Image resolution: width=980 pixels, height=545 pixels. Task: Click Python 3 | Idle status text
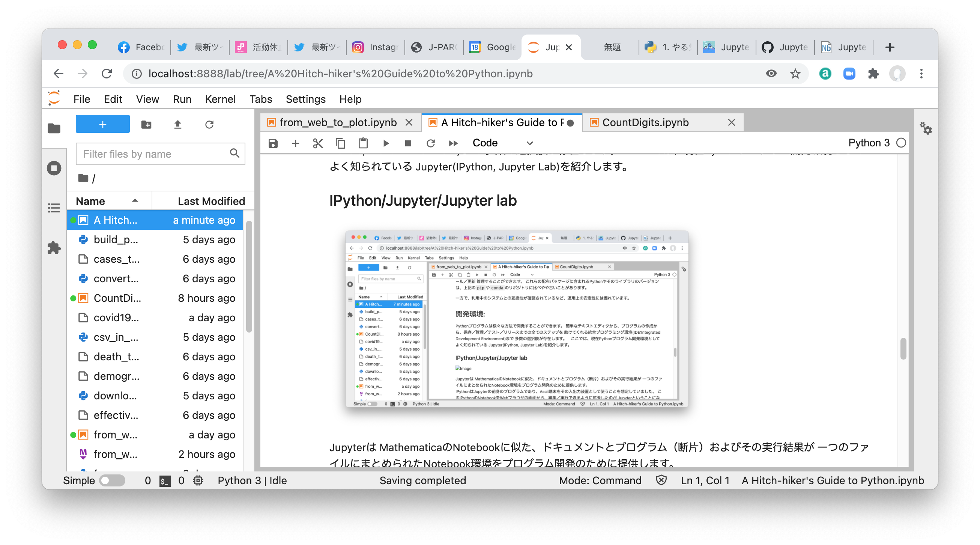coord(252,481)
